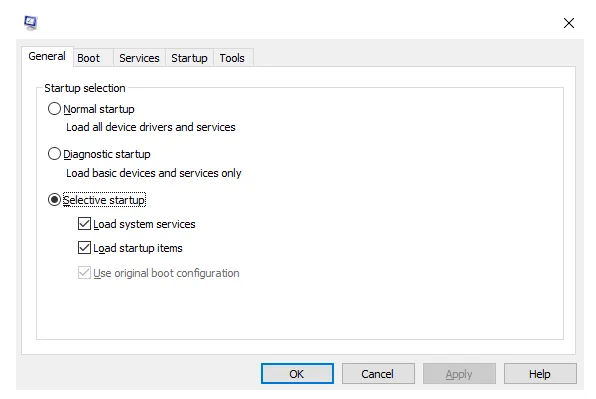Screen dimensions: 596x399
Task: Toggle the Load startup items checkbox
Action: point(84,248)
